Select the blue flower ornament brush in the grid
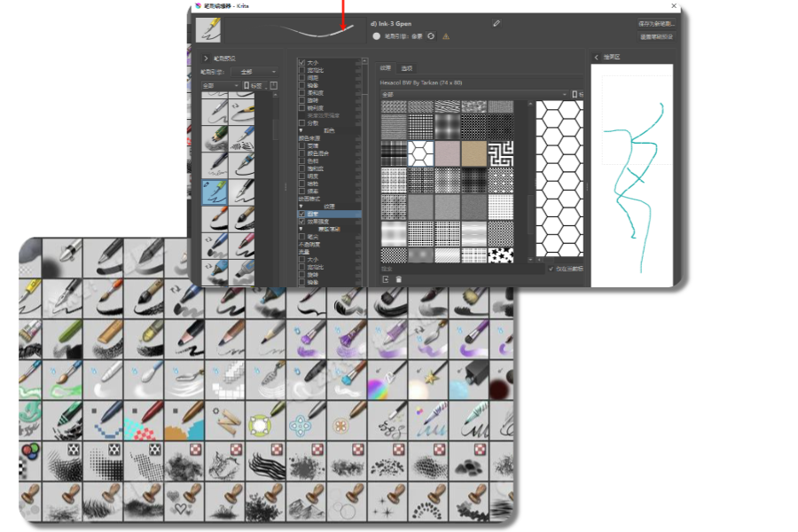The image size is (798, 532). pyautogui.click(x=307, y=420)
